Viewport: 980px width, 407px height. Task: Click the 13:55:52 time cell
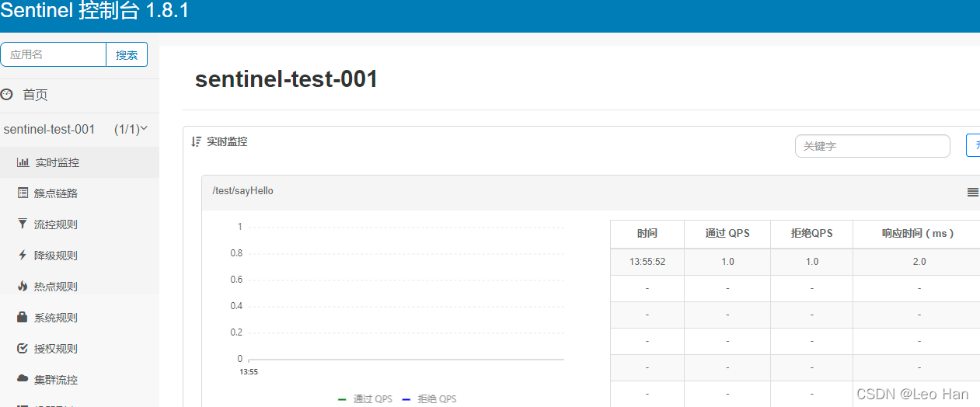pyautogui.click(x=647, y=262)
